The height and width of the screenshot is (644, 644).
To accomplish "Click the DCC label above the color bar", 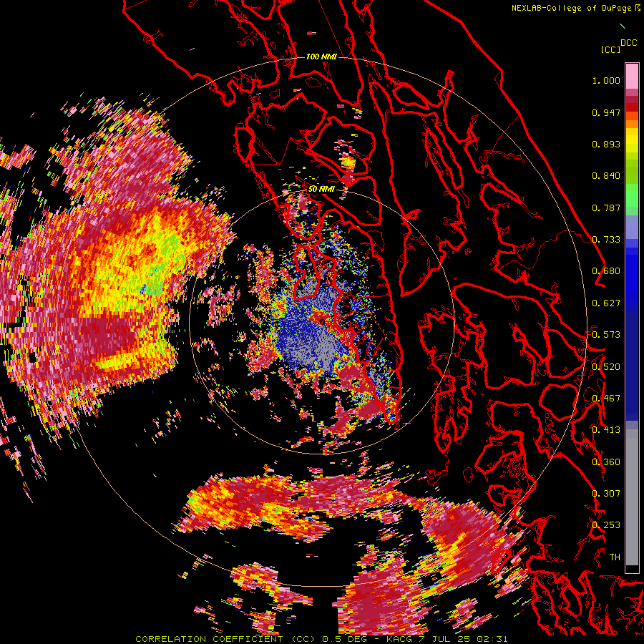I will 628,43.
